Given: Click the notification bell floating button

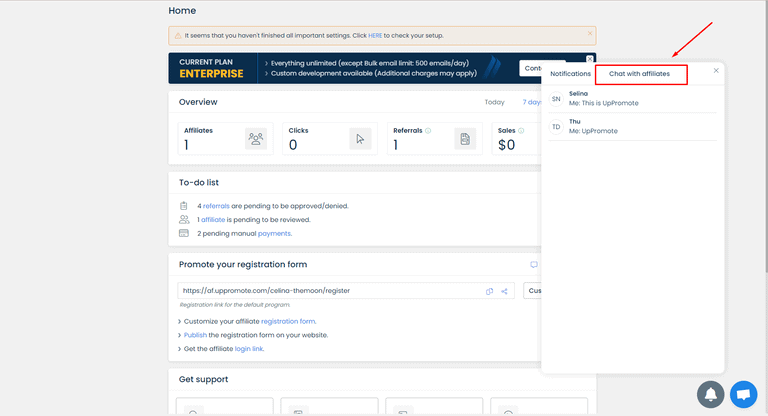Looking at the screenshot, I should 711,394.
